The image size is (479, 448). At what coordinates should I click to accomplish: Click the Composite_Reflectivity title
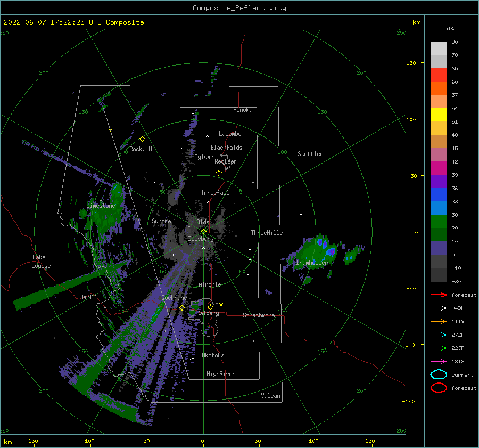coord(240,8)
